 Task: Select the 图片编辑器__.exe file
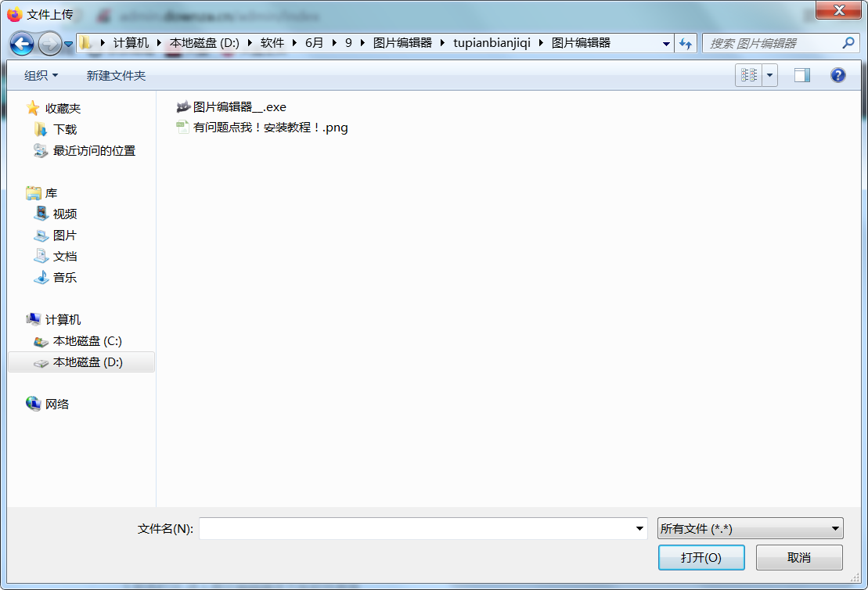click(x=240, y=107)
